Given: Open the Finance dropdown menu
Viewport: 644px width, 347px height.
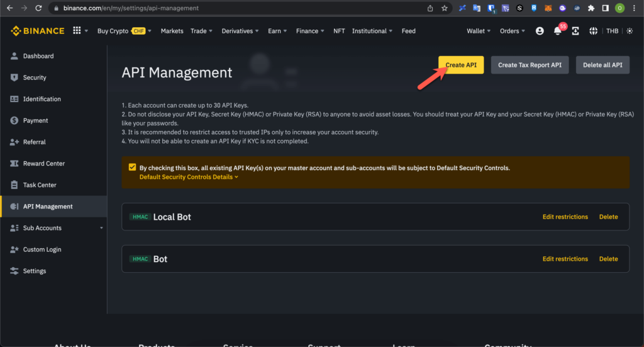Looking at the screenshot, I should (x=310, y=31).
